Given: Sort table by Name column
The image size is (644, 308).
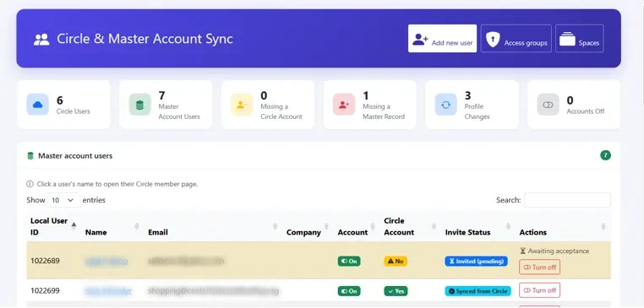Looking at the screenshot, I should (113, 226).
